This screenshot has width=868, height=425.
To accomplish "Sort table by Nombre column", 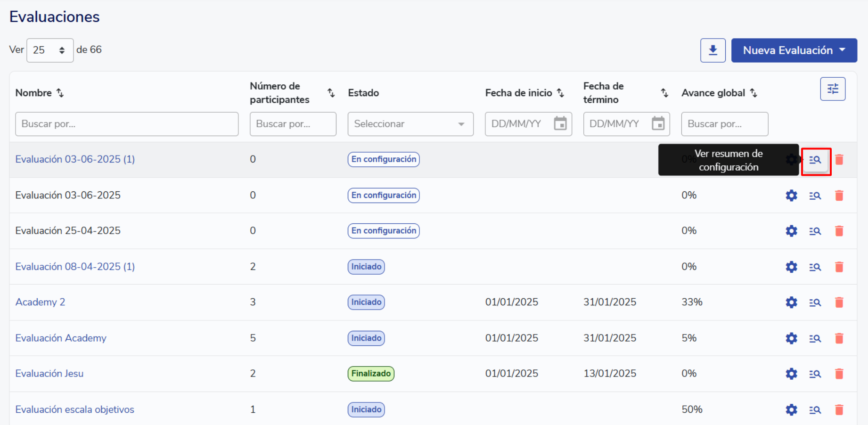I will pyautogui.click(x=60, y=93).
